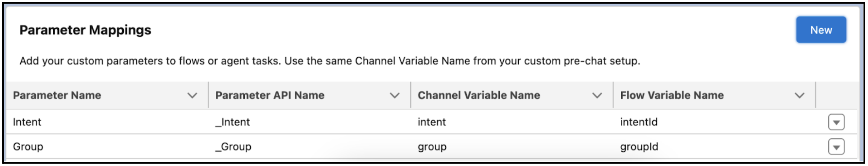Open the Parameter API Name column chevron
The width and height of the screenshot is (868, 166).
coord(394,95)
